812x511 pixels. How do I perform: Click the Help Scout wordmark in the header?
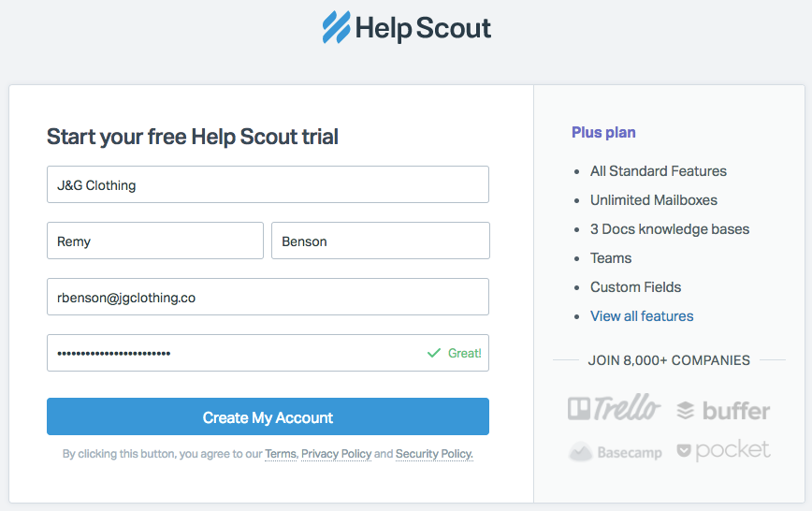(423, 28)
